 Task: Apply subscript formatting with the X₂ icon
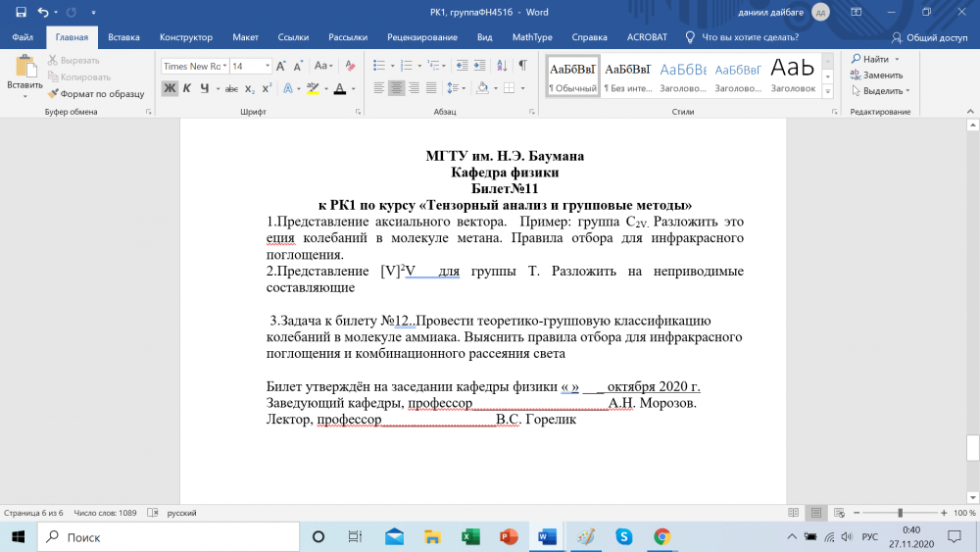pyautogui.click(x=249, y=88)
